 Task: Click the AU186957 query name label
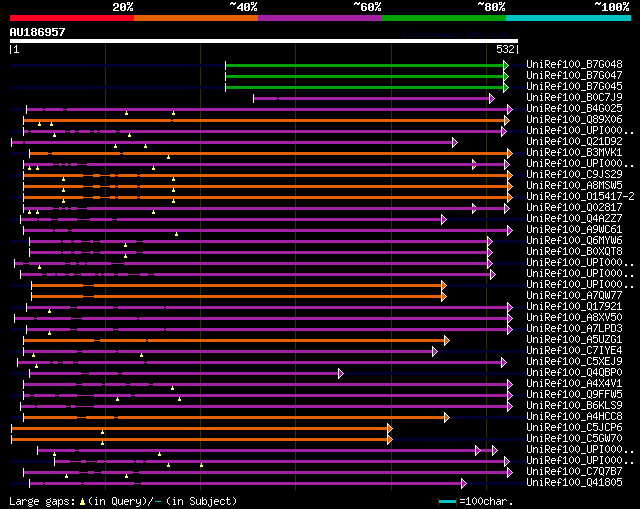coord(38,32)
